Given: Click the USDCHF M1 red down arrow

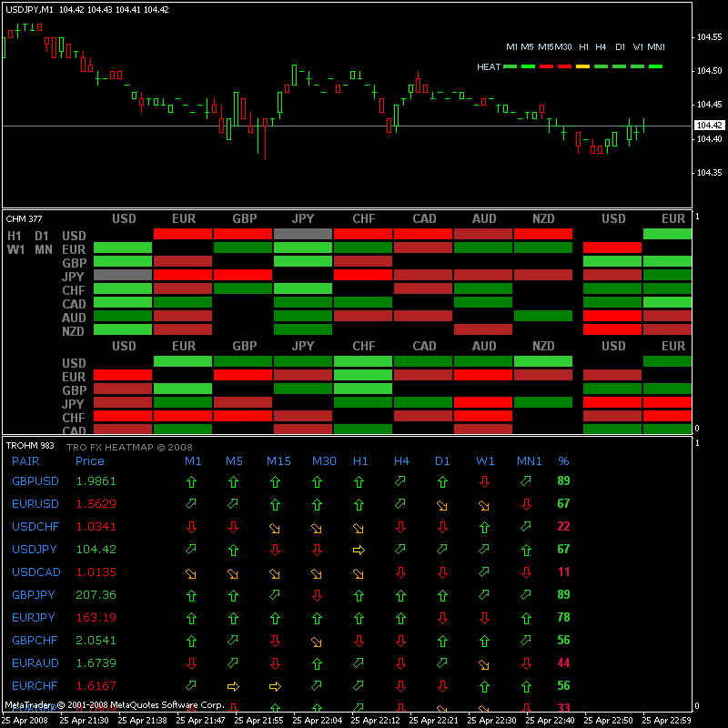Looking at the screenshot, I should point(191,527).
